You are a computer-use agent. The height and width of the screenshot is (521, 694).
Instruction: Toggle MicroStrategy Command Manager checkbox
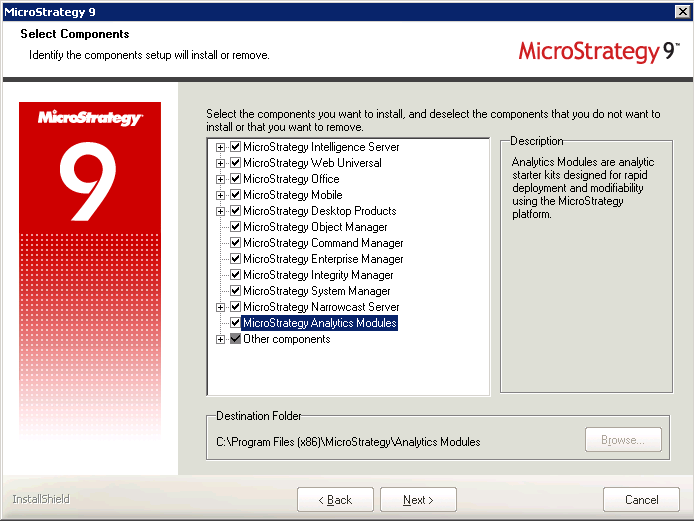tap(236, 243)
